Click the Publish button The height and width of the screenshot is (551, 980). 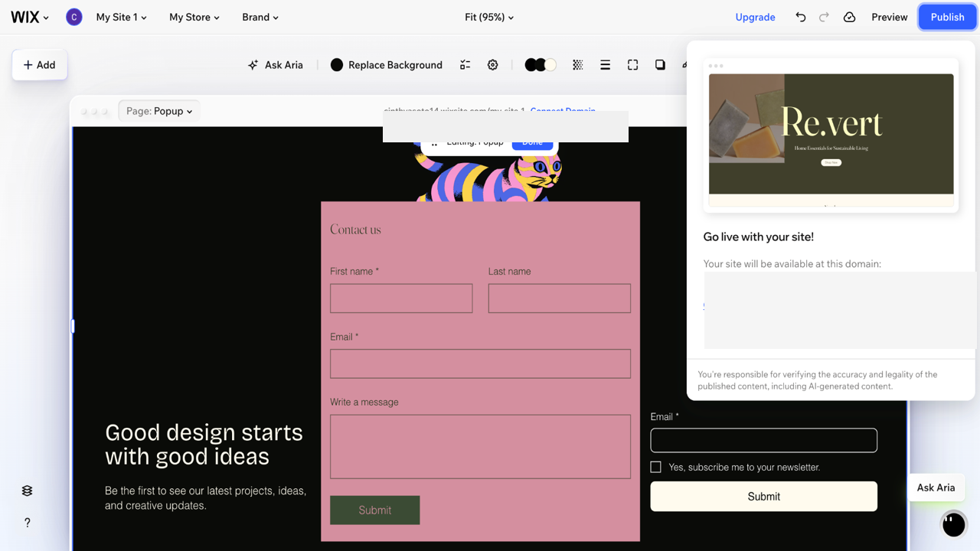point(947,17)
